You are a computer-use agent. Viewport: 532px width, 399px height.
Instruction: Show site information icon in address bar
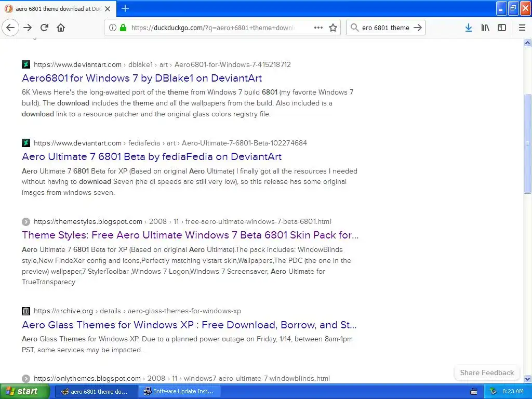113,28
